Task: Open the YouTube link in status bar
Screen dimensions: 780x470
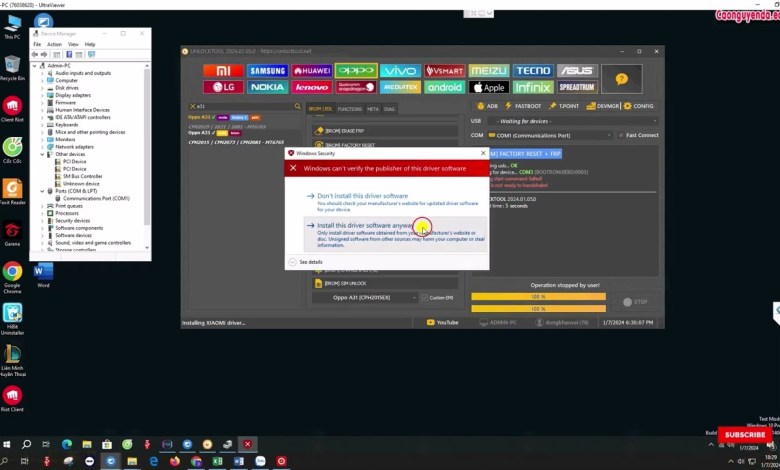Action: click(442, 322)
